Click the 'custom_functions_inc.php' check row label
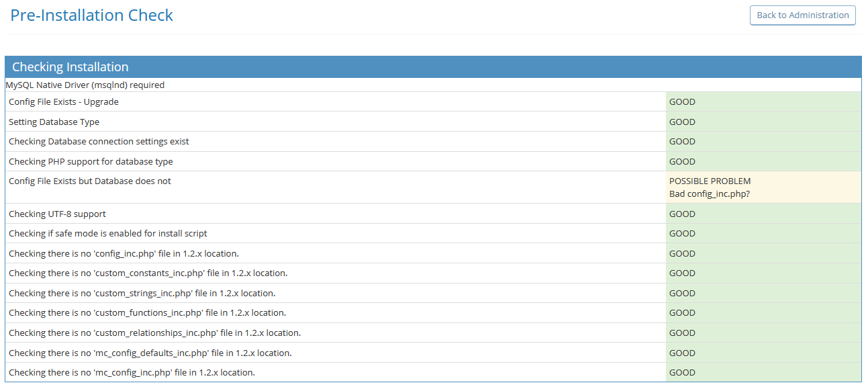 coord(147,313)
